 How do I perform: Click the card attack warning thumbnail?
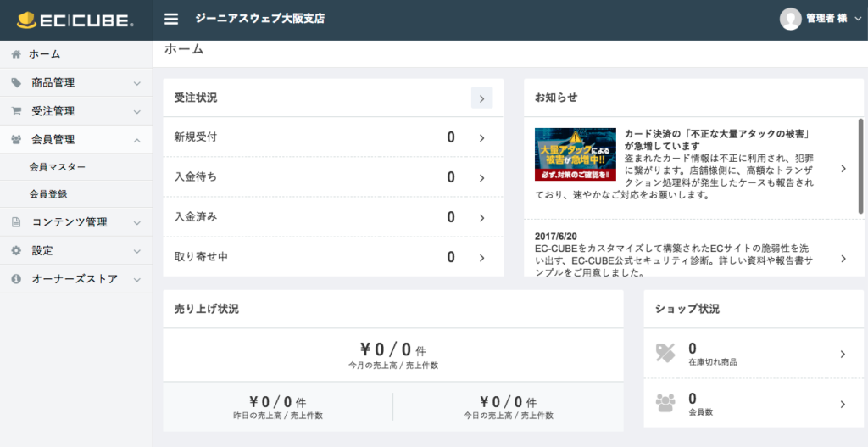pyautogui.click(x=575, y=154)
